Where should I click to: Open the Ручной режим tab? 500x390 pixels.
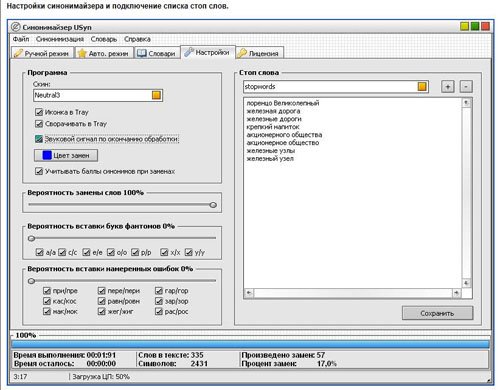(42, 53)
